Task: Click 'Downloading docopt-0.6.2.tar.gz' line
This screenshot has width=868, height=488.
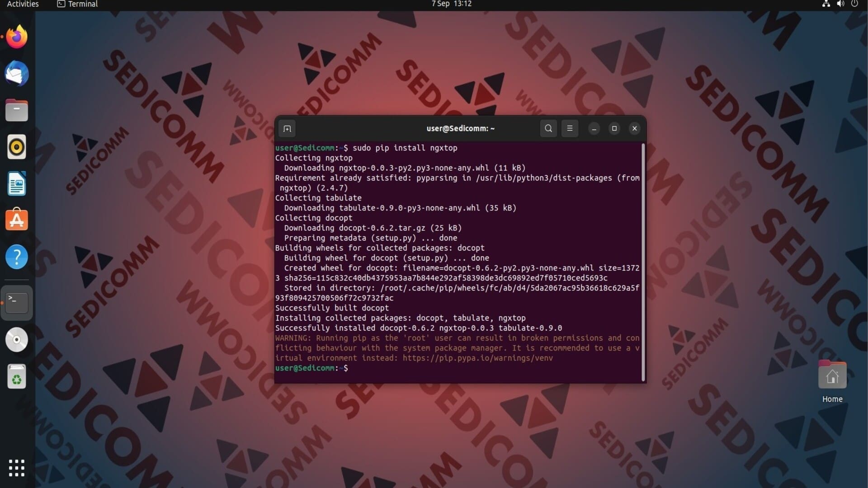Action: tap(373, 228)
